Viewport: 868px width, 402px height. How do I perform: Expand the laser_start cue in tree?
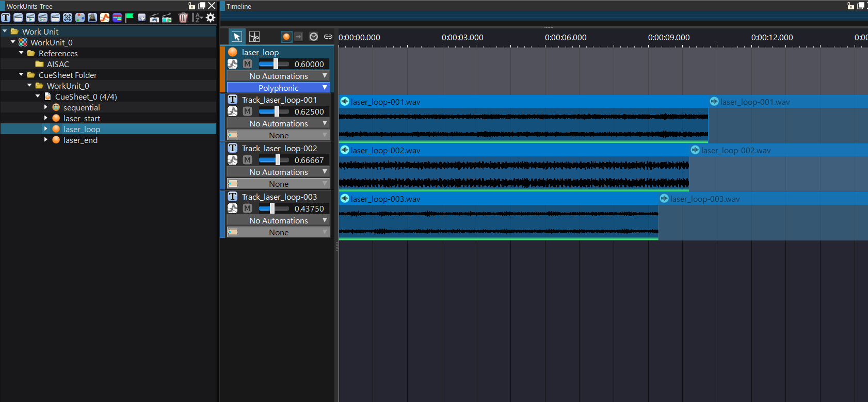pos(46,118)
